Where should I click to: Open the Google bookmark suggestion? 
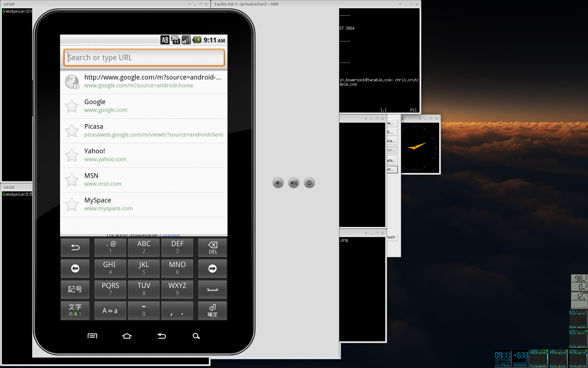(x=144, y=106)
